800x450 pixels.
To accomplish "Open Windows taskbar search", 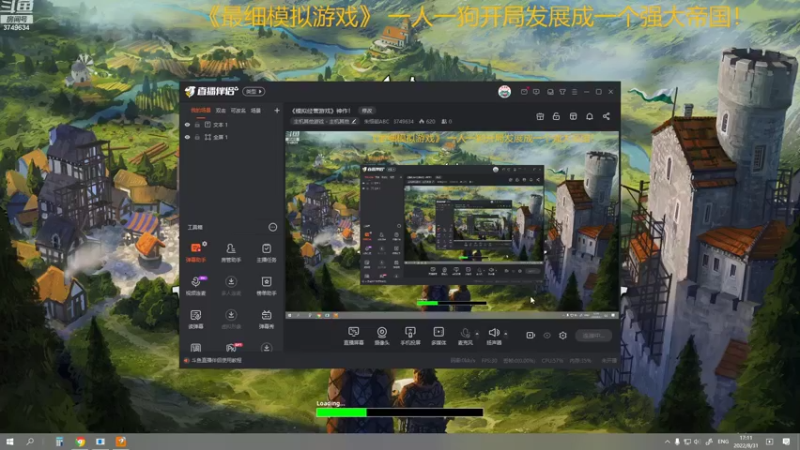I will (30, 441).
